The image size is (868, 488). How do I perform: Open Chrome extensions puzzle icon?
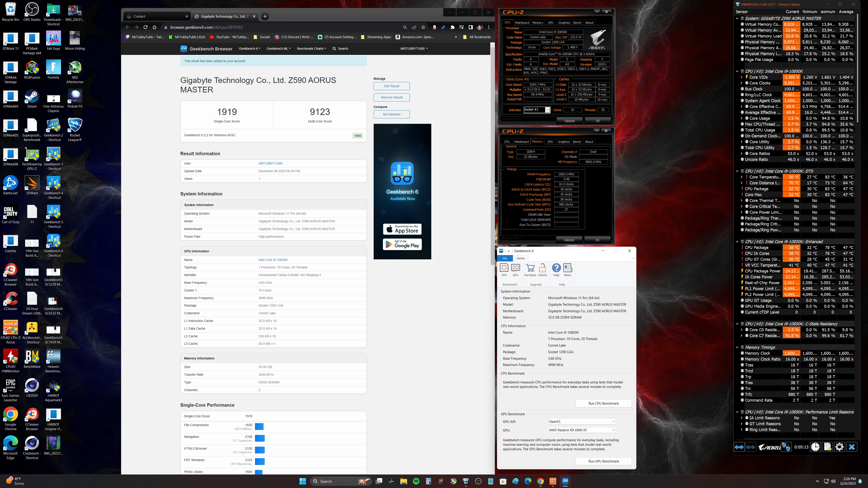tap(453, 27)
